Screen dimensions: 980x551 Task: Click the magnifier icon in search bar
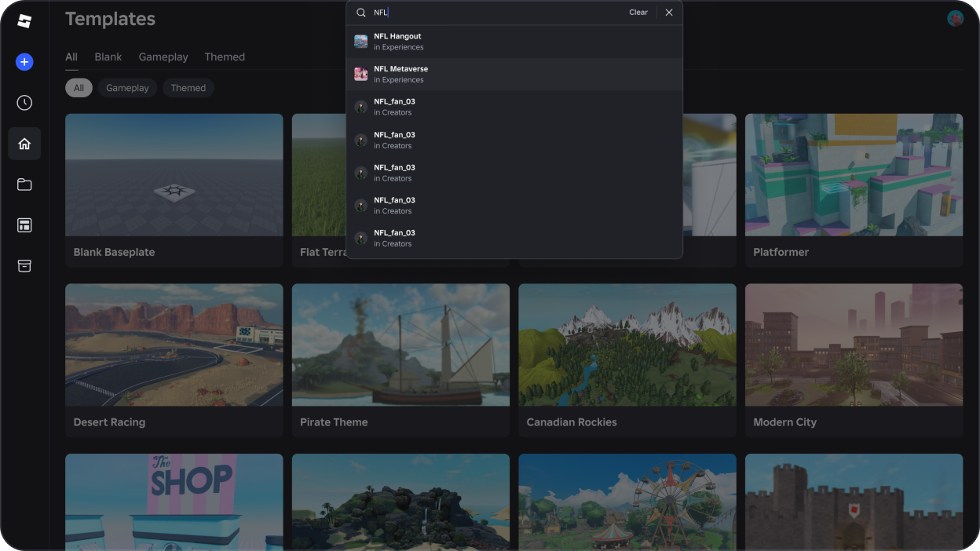361,13
